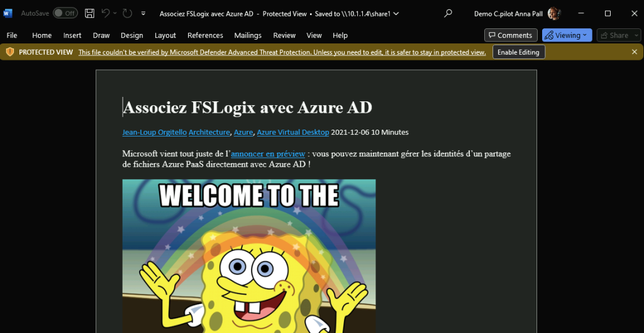Image resolution: width=644 pixels, height=333 pixels.
Task: Follow the Azure category link
Action: tap(243, 132)
